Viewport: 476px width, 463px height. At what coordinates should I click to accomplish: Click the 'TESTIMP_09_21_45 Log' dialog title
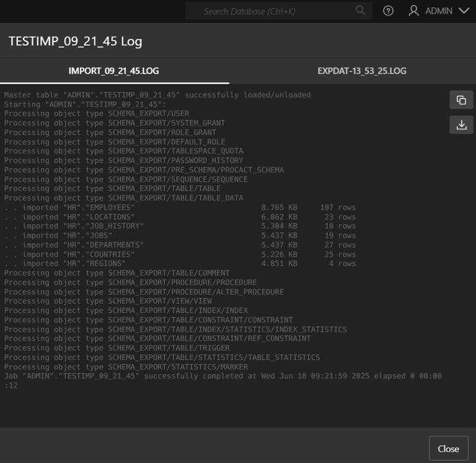(x=75, y=42)
